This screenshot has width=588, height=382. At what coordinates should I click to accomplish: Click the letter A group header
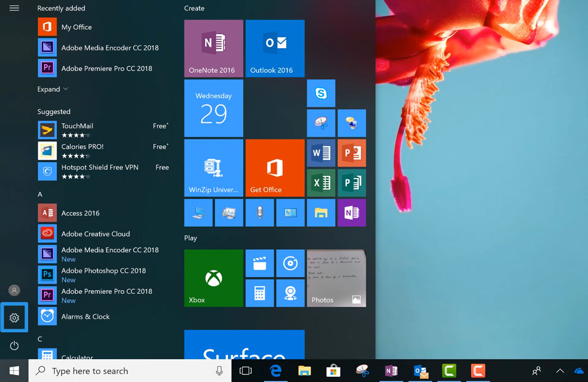(x=40, y=194)
